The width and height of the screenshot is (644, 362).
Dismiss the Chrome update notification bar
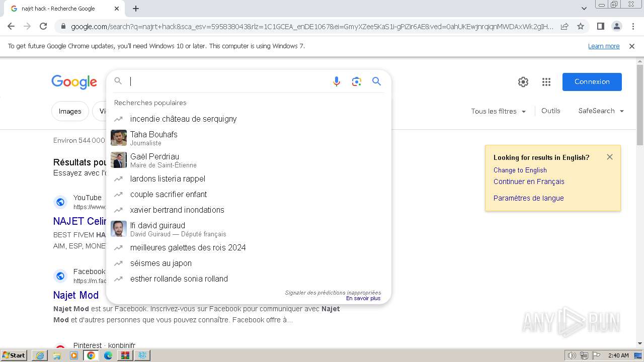pos(632,46)
